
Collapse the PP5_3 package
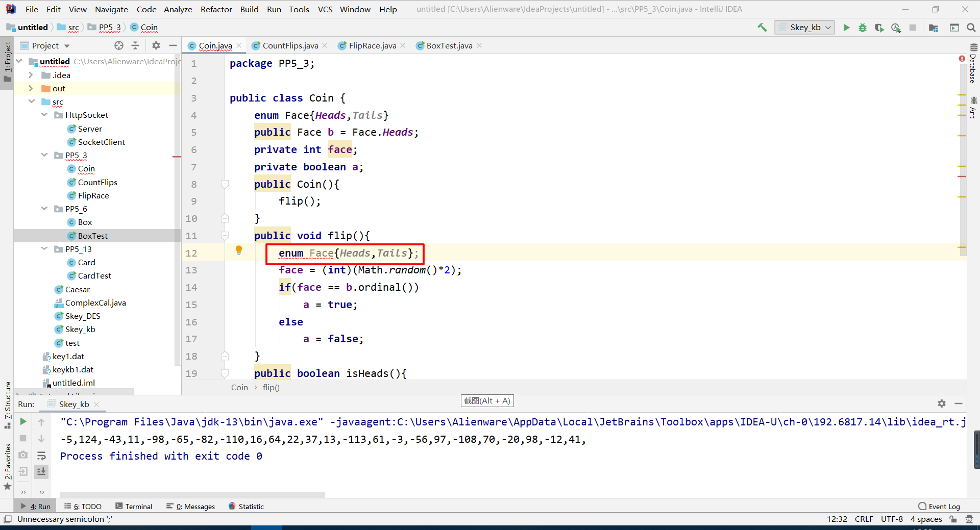pyautogui.click(x=44, y=155)
